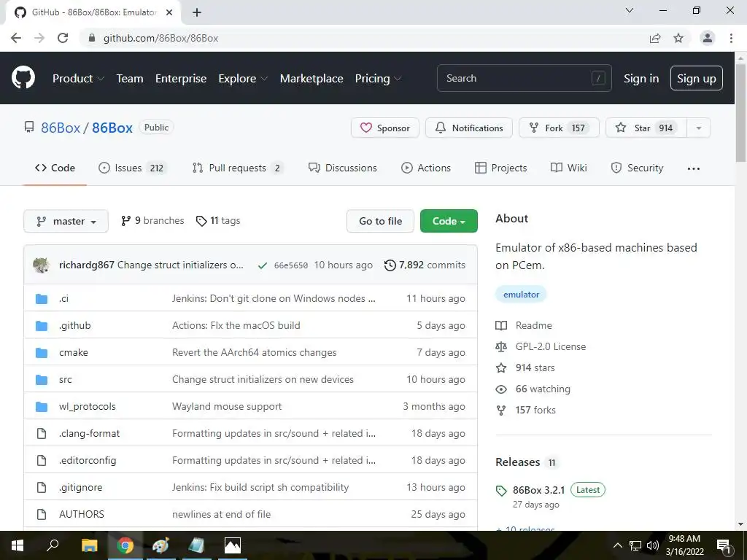Viewport: 747px width, 560px height.
Task: Open the dropdown arrow next to Star
Action: [699, 128]
